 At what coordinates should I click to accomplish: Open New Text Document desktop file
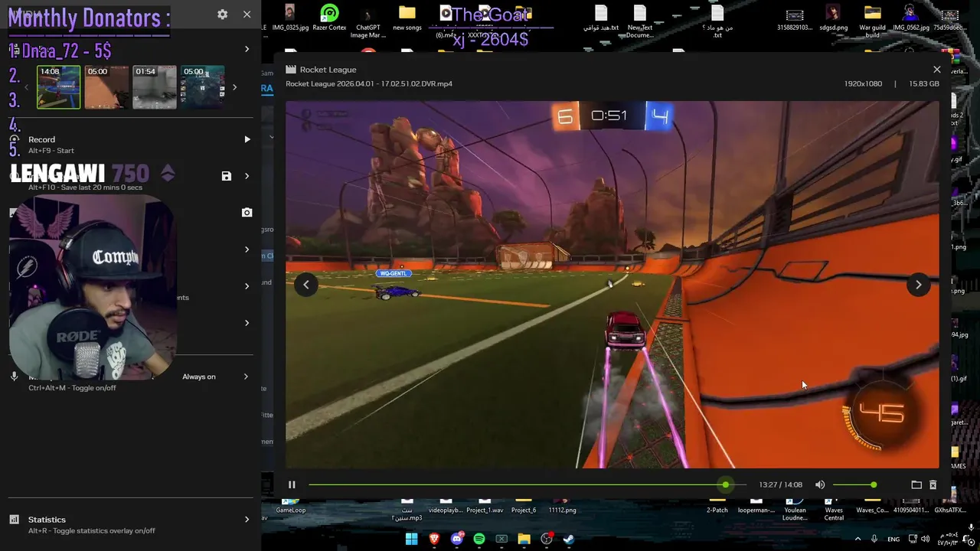click(x=640, y=21)
